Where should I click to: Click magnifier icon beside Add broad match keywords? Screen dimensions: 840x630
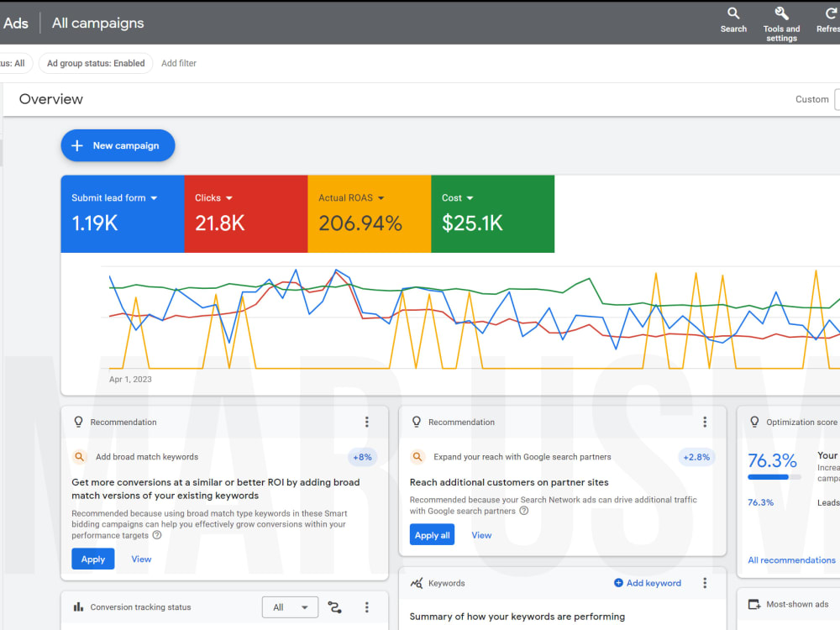(79, 457)
